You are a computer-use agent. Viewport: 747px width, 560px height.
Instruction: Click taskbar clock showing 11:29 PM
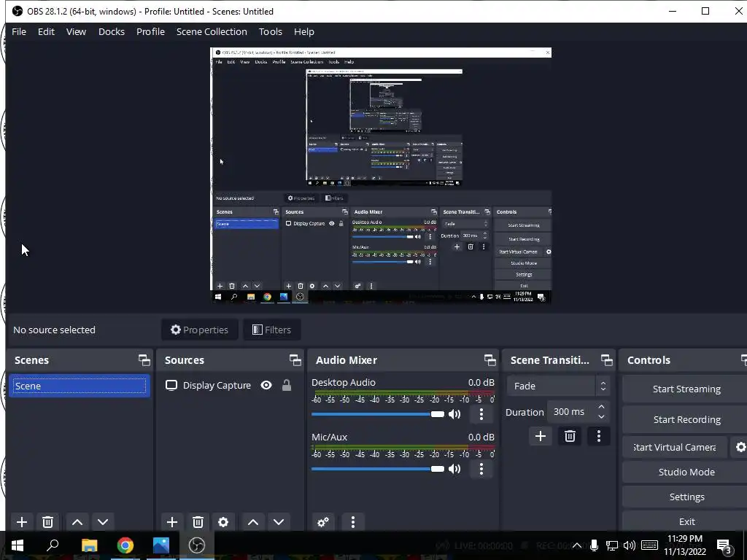pos(684,545)
